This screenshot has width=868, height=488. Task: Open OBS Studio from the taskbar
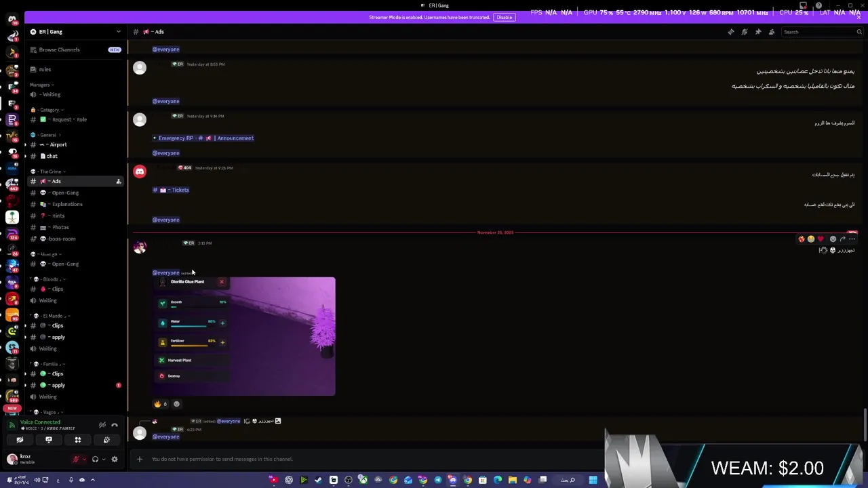click(x=348, y=480)
